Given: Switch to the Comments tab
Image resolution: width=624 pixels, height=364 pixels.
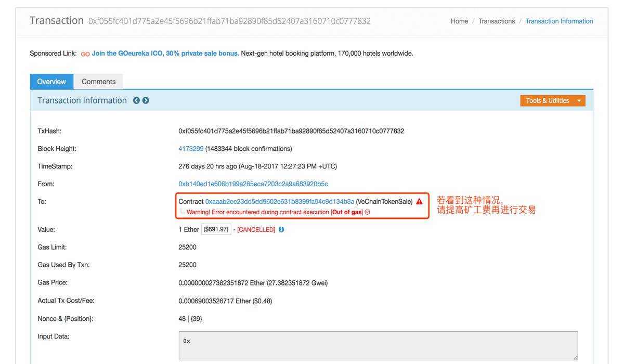Looking at the screenshot, I should [98, 81].
